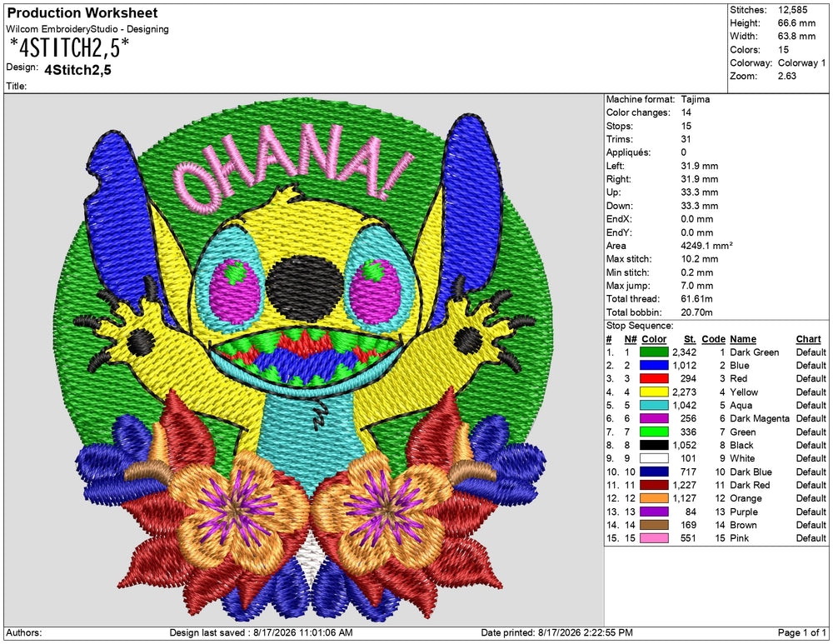Click the 'Date printed' timestamp
Screen dimensions: 833x644
coord(556,633)
